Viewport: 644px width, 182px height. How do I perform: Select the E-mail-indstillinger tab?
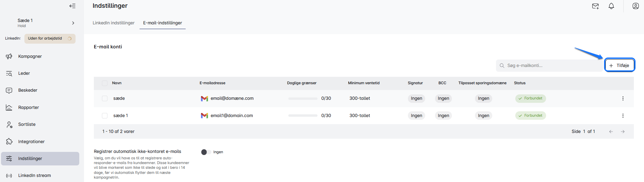point(163,23)
